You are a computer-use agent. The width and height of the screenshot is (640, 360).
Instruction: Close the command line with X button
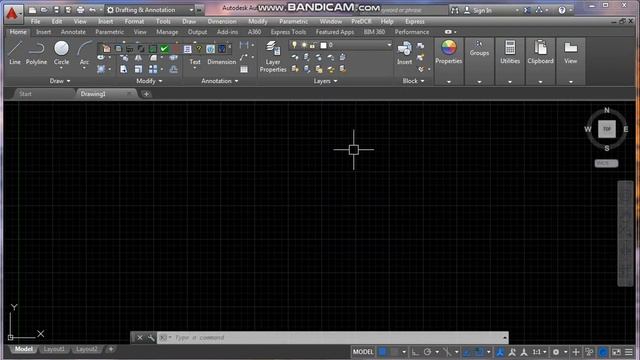click(x=140, y=338)
